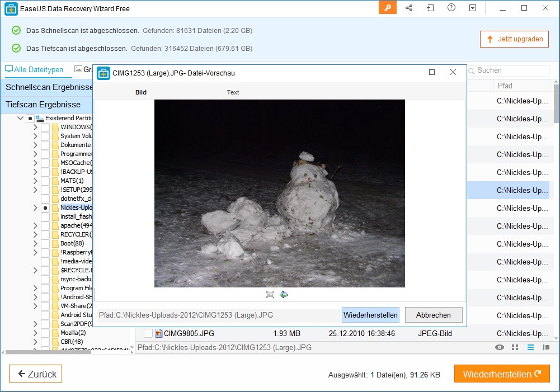Click the WINDOWS folder icon

click(55, 127)
